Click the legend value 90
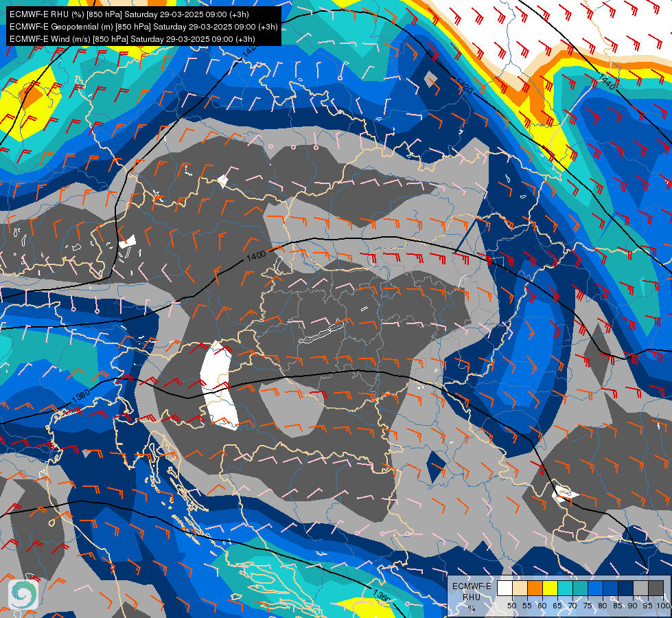 click(633, 606)
